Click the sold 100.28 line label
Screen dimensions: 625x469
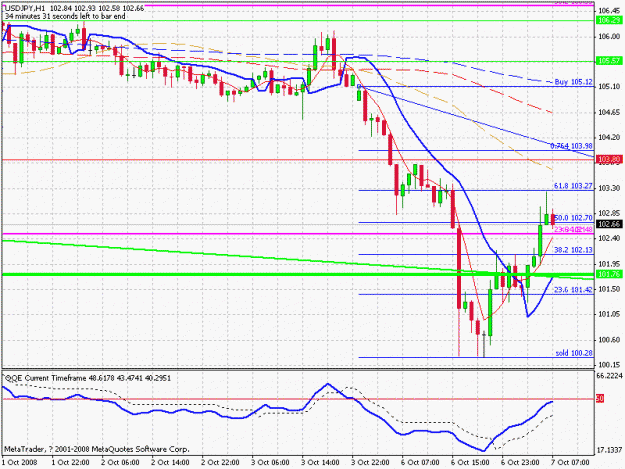click(574, 353)
